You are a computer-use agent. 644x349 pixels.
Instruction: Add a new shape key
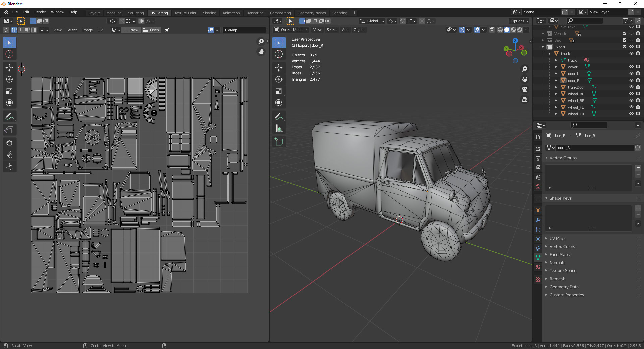point(638,208)
